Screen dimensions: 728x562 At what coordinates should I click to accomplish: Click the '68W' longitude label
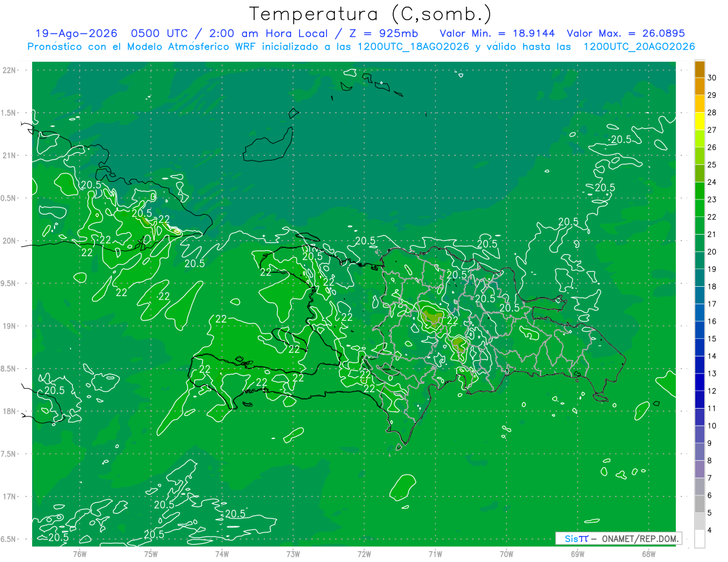tap(649, 554)
